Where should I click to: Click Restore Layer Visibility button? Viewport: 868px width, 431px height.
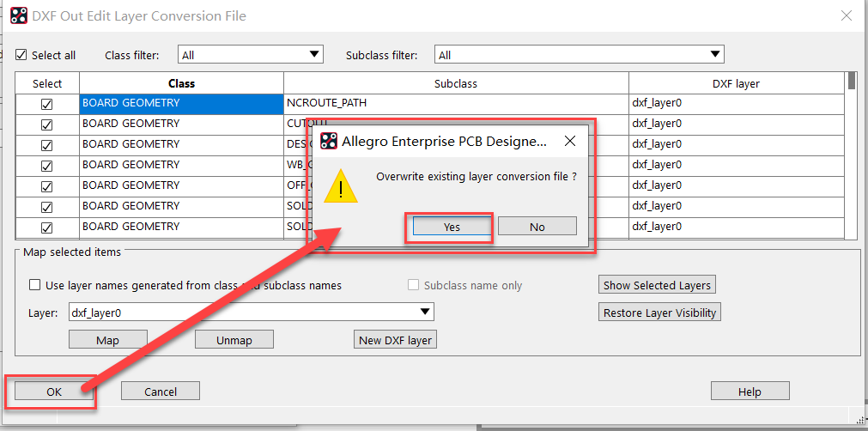(660, 312)
